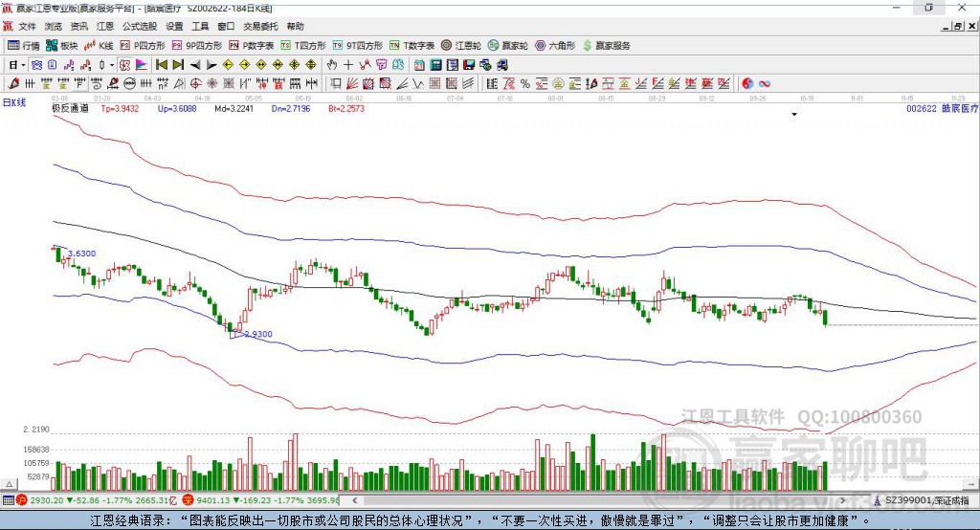Click the 002622 皓宸医疗 stock label
Image resolution: width=980 pixels, height=530 pixels.
click(x=943, y=109)
